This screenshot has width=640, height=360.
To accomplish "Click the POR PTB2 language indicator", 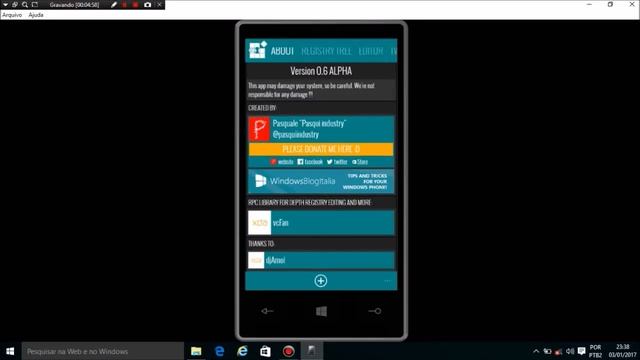I will point(595,351).
